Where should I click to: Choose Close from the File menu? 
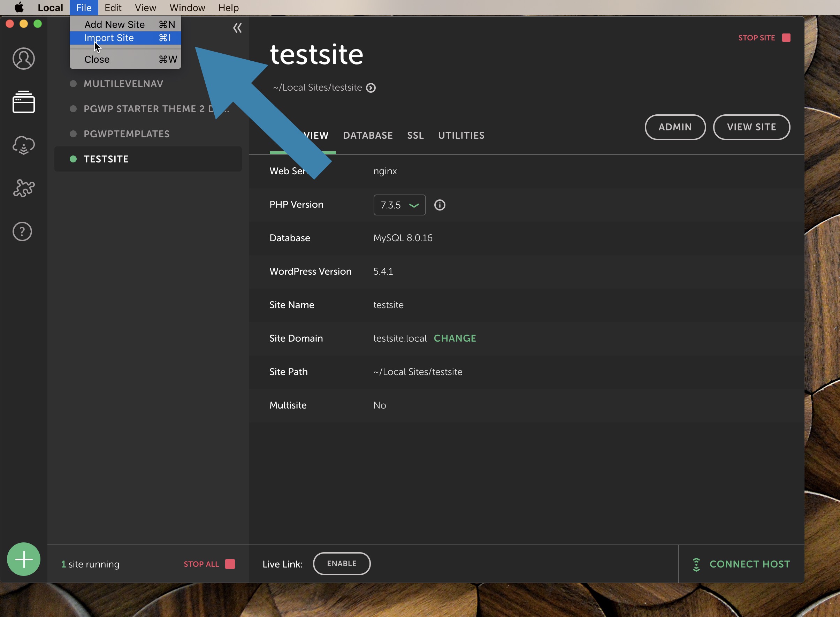pos(125,59)
